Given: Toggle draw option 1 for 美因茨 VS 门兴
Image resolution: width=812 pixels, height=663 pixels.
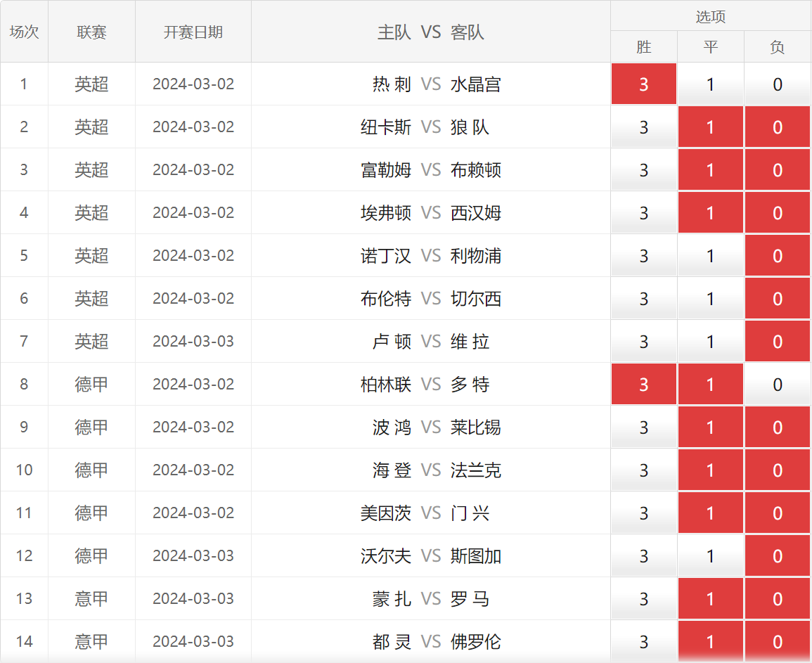Looking at the screenshot, I should point(711,513).
